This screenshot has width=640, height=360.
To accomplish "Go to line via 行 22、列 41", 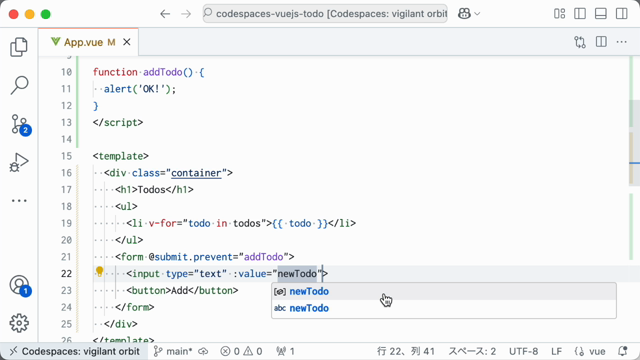I will (x=406, y=351).
